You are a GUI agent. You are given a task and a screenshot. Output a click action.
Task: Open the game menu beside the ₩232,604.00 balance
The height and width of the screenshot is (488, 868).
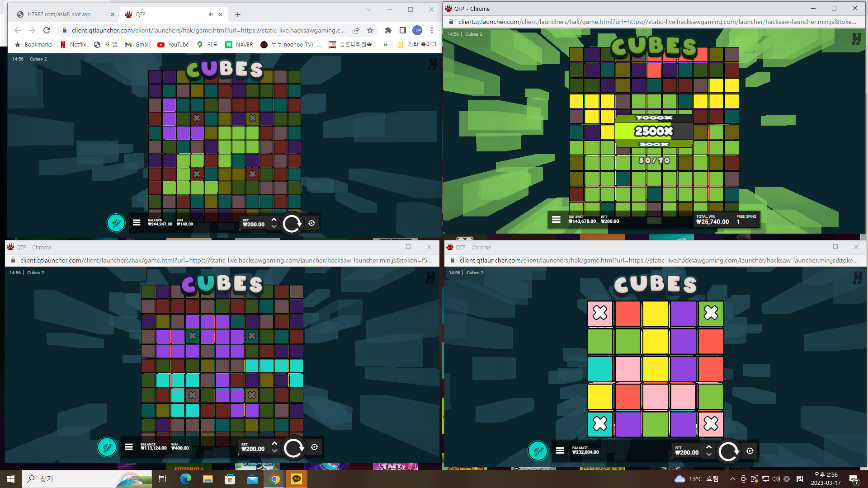click(x=560, y=450)
